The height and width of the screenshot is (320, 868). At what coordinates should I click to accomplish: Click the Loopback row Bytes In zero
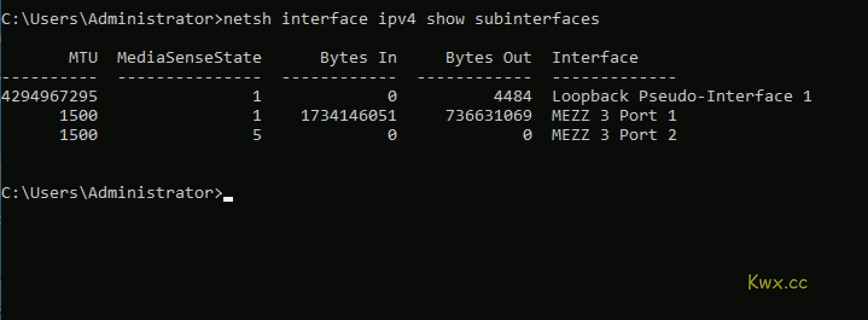[x=392, y=97]
